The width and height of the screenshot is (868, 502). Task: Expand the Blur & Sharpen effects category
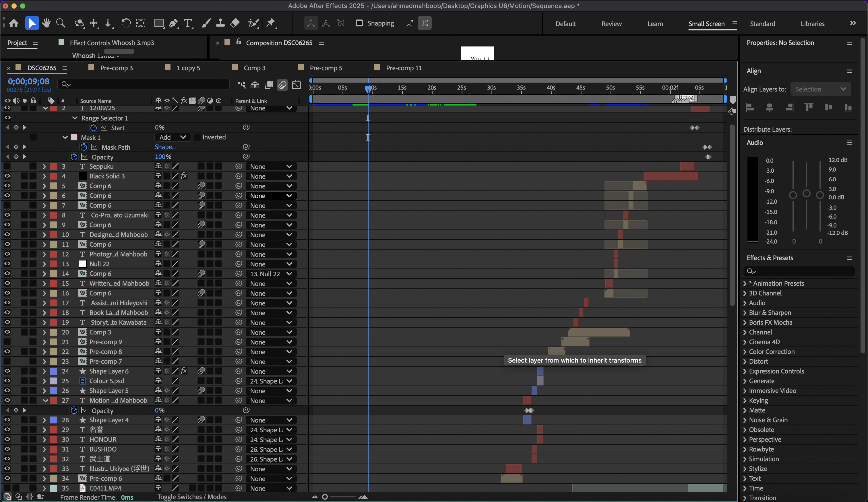(745, 313)
